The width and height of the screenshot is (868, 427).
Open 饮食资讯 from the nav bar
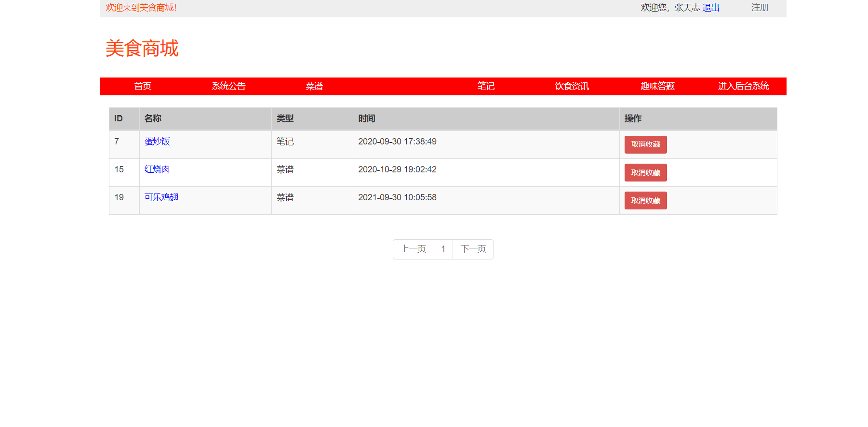[572, 86]
